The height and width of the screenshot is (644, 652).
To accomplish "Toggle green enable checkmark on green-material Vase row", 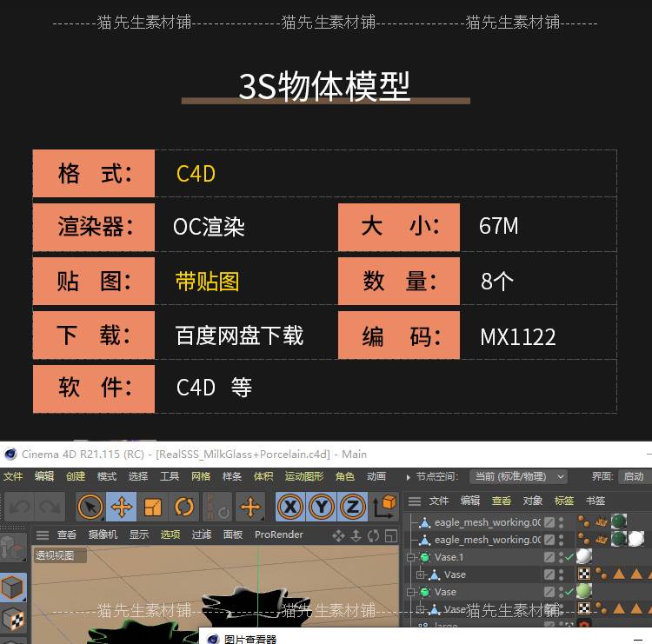I will pyautogui.click(x=569, y=592).
